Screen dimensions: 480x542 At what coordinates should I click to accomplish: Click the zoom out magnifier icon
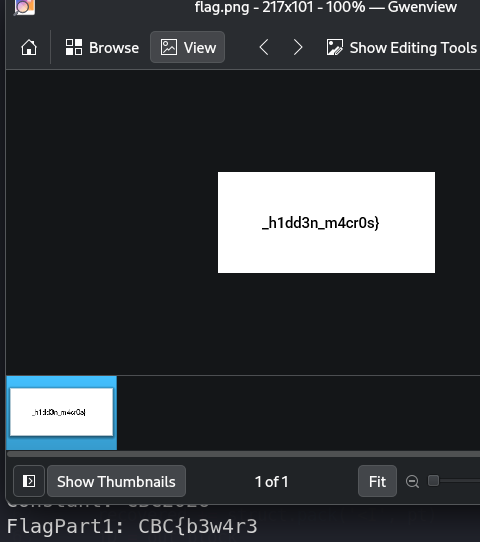412,481
